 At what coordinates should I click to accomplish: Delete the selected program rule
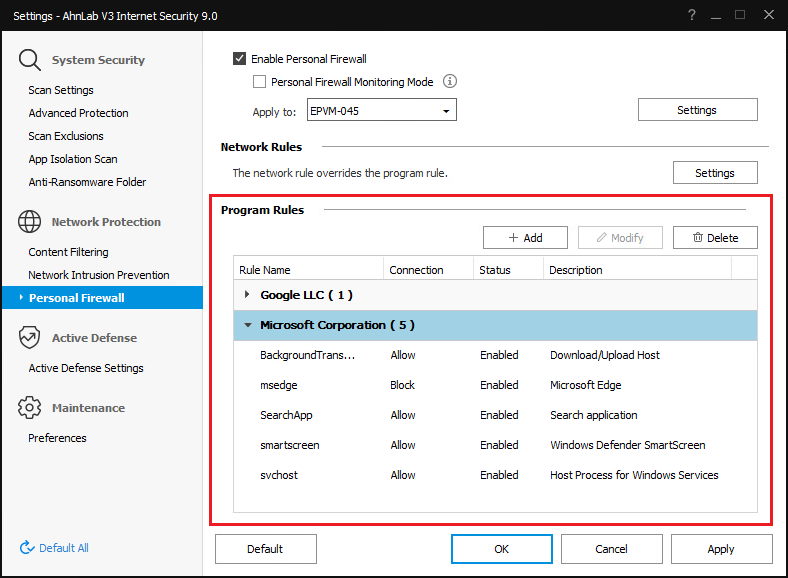click(715, 238)
